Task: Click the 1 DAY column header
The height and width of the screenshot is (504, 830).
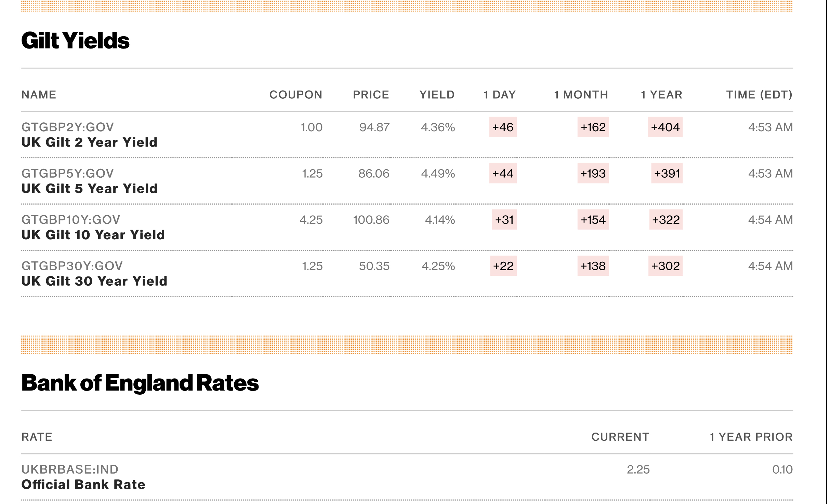Action: tap(500, 95)
